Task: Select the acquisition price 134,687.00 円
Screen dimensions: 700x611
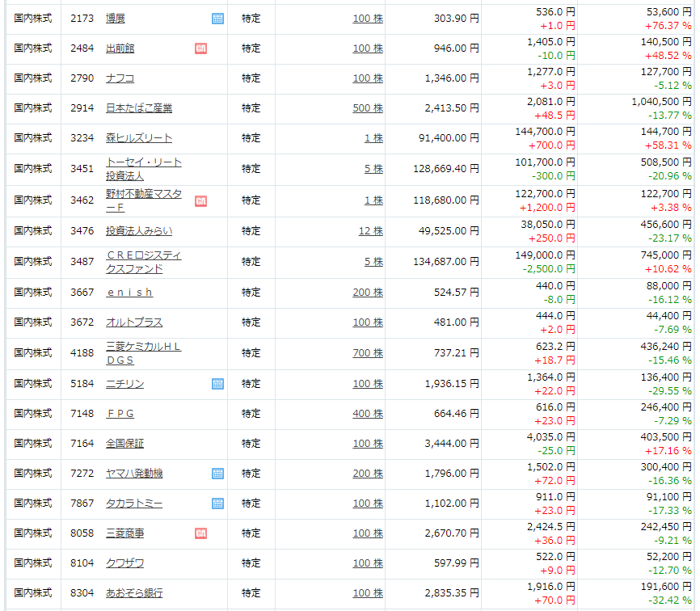Action: (446, 262)
